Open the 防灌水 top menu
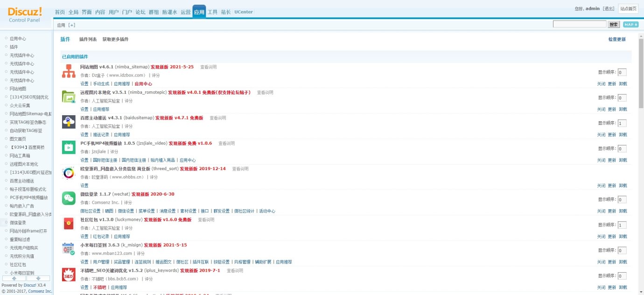This screenshot has height=295, width=644. click(169, 12)
